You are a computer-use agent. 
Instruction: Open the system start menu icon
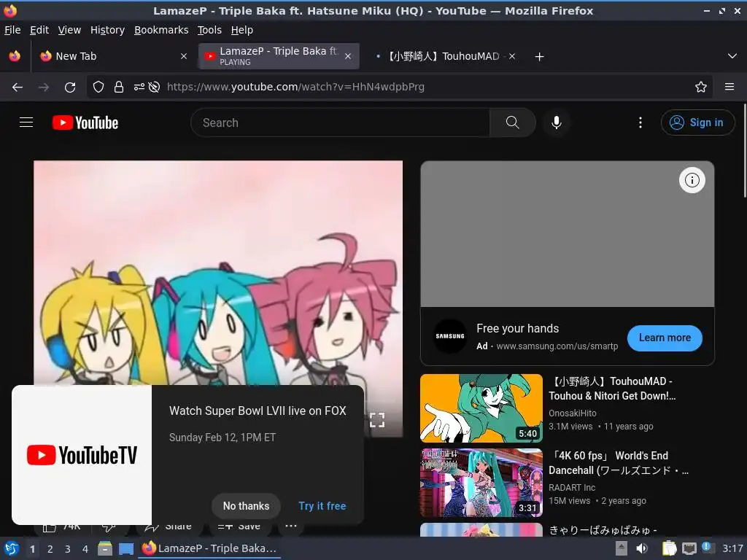tap(12, 548)
